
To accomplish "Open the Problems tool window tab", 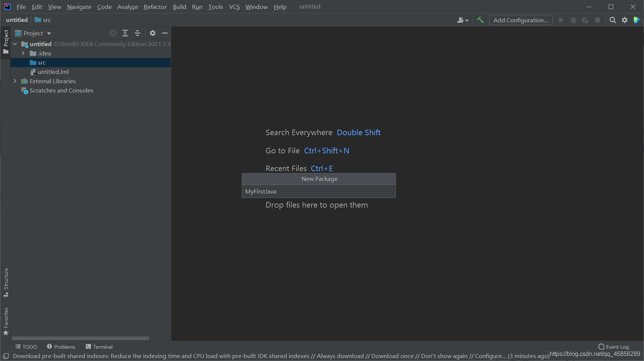I will (x=61, y=347).
